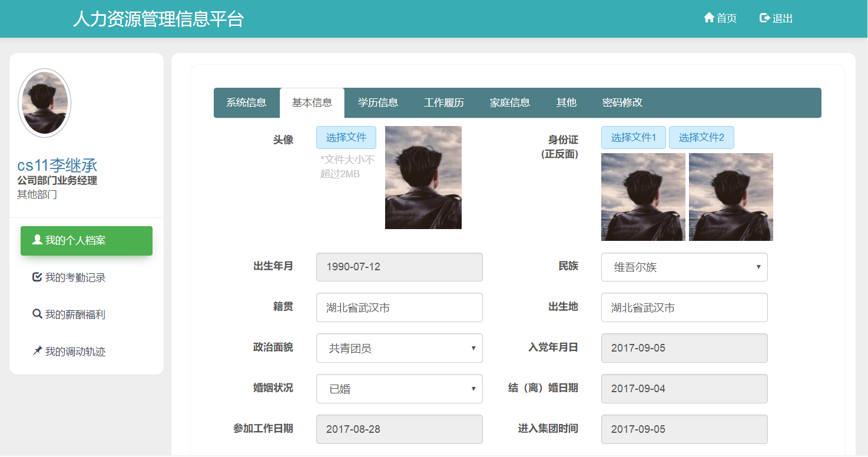Click the 出生地 input field

click(x=684, y=307)
